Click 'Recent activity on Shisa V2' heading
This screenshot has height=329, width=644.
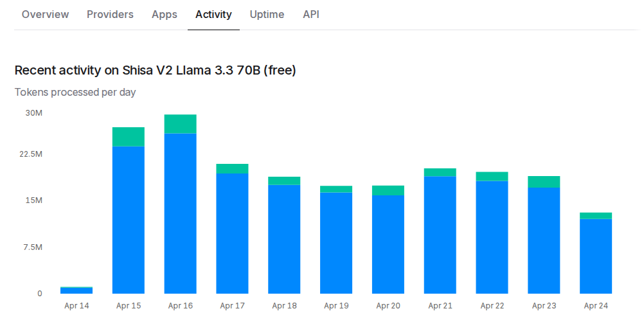[x=156, y=70]
